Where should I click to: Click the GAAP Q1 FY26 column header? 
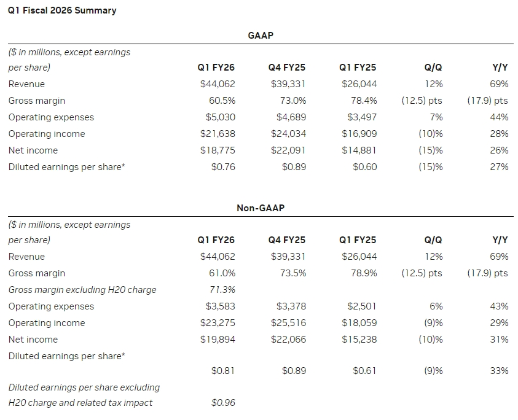click(216, 68)
